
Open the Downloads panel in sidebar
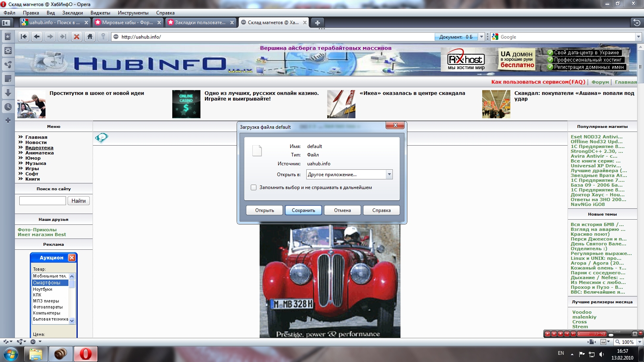[8, 93]
